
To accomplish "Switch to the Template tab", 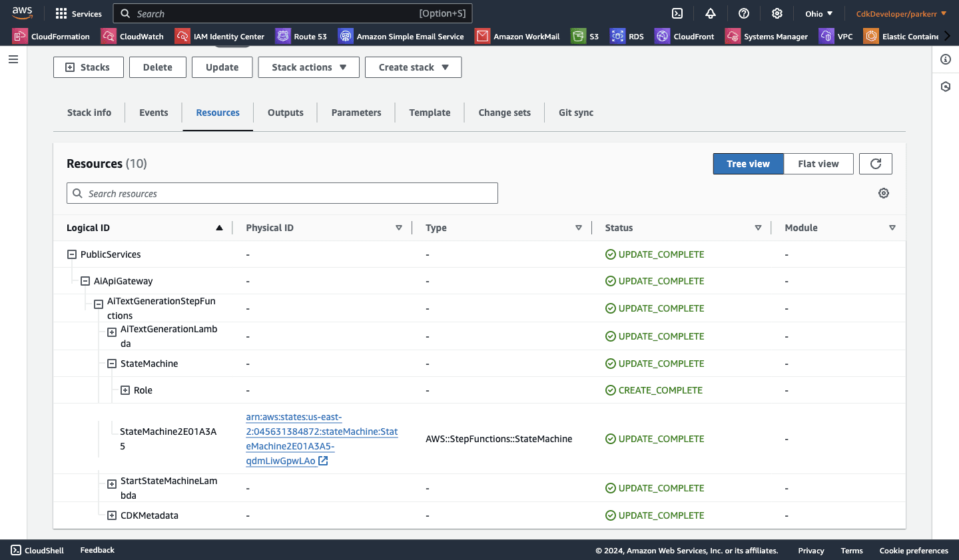I will [x=430, y=113].
